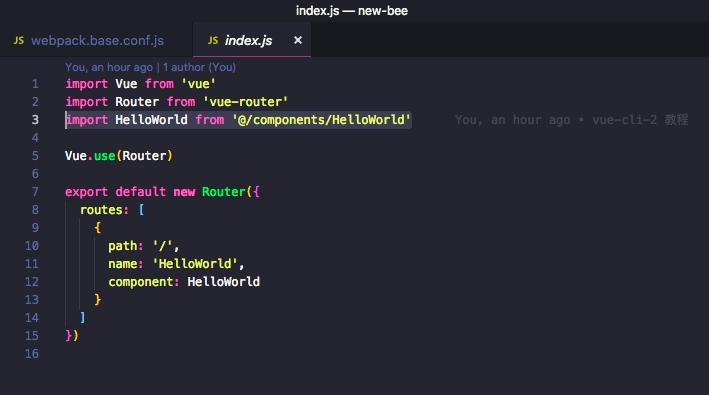This screenshot has height=395, width=709.
Task: Click 'export' keyword on line 7
Action: 86,192
